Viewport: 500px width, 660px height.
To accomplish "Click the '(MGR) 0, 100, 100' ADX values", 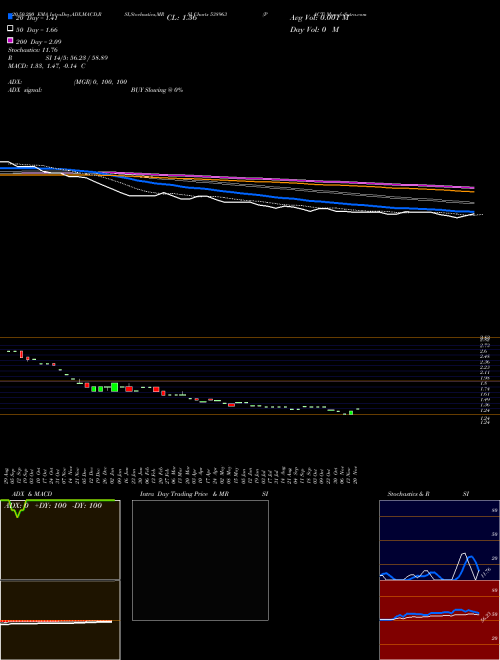I will point(101,82).
